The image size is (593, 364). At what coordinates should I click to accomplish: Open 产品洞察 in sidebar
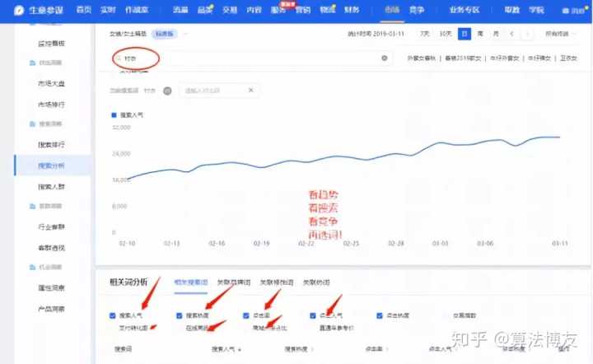coord(51,309)
